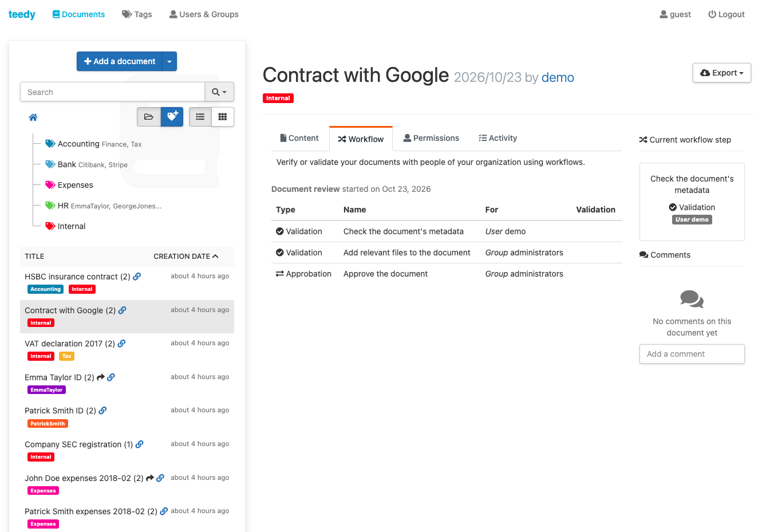The image size is (762, 532).
Task: Open demo author profile link
Action: pos(558,77)
